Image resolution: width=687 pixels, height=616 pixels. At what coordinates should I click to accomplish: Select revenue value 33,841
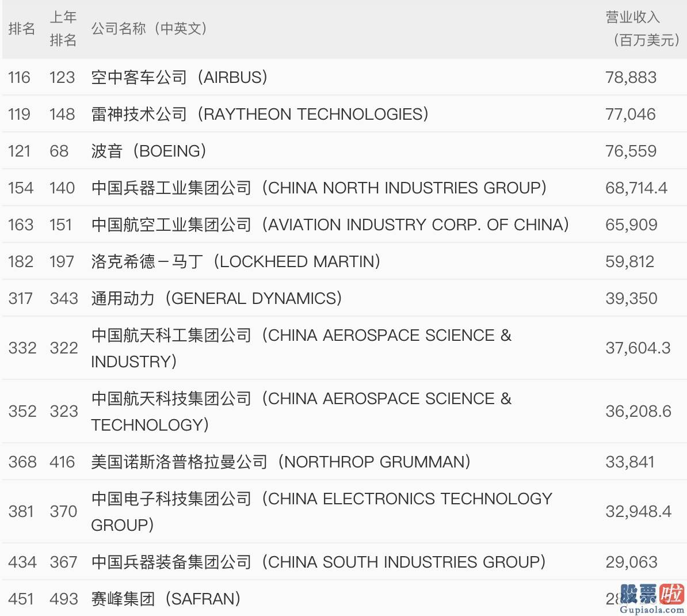[x=630, y=462]
